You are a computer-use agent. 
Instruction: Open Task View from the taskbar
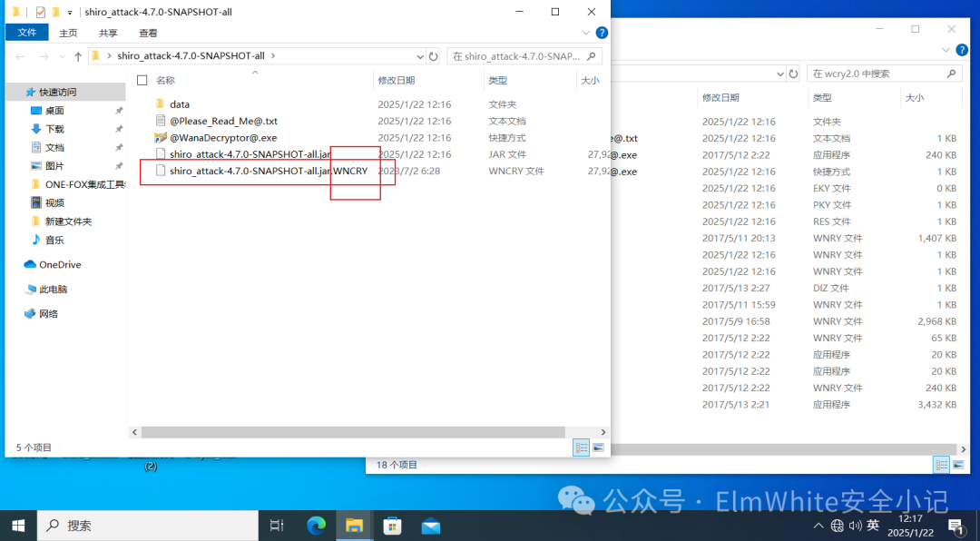(277, 526)
